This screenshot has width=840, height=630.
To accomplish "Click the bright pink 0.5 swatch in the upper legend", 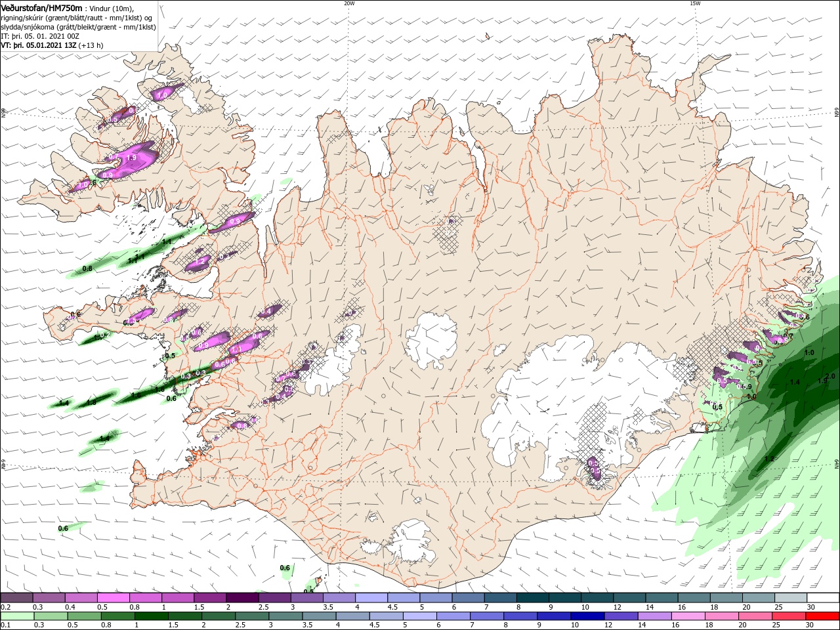I will (x=114, y=598).
